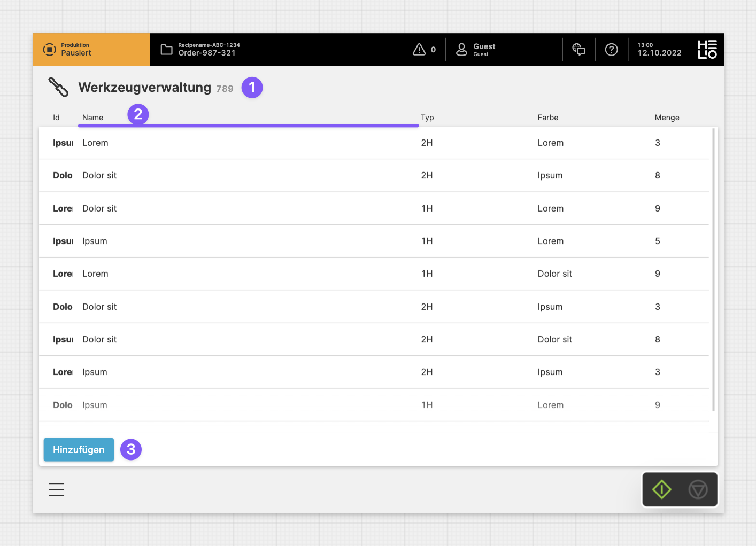Click the help question mark icon

(611, 50)
